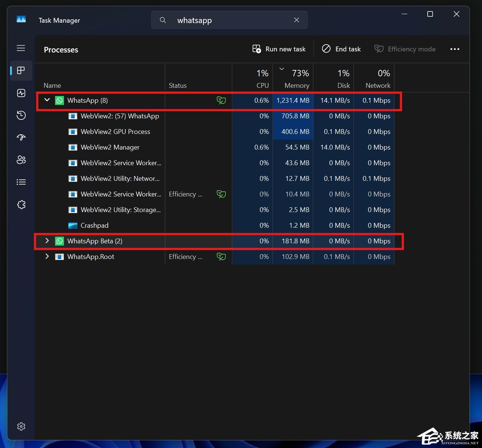Click the WhatsApp.Root process icon
Image resolution: width=482 pixels, height=448 pixels.
pos(60,257)
